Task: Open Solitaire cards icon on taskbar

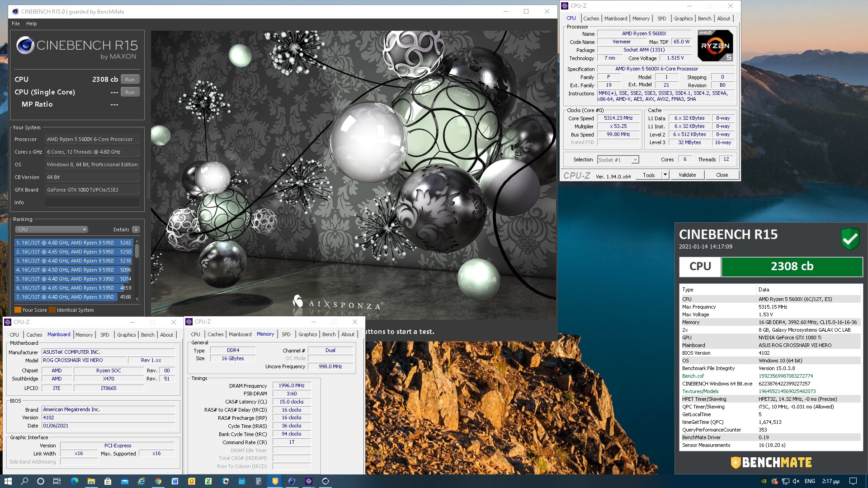Action: 225,481
